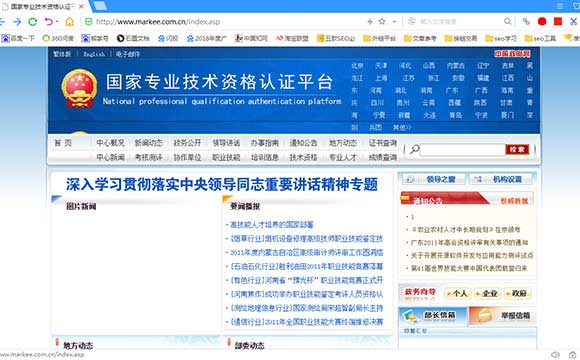Click the lightning speed-mode icon
580x360 pixels.
370,22
